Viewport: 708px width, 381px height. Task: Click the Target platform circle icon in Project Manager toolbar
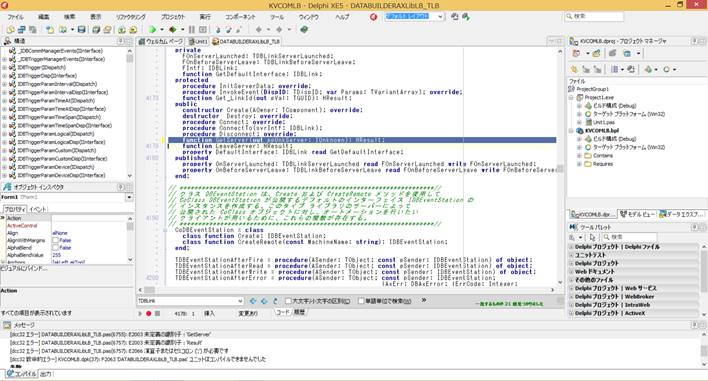[x=666, y=70]
